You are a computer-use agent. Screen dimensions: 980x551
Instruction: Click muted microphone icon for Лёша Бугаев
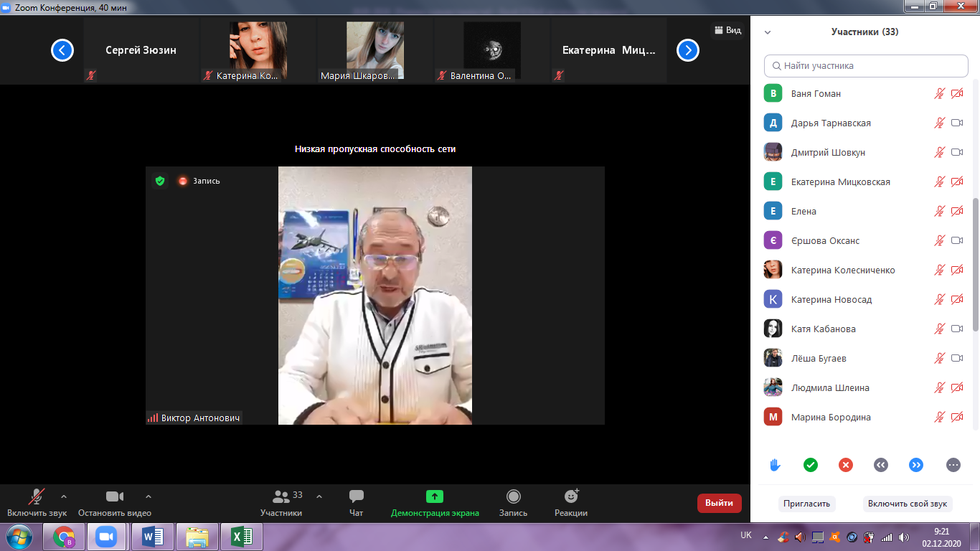[x=939, y=358]
